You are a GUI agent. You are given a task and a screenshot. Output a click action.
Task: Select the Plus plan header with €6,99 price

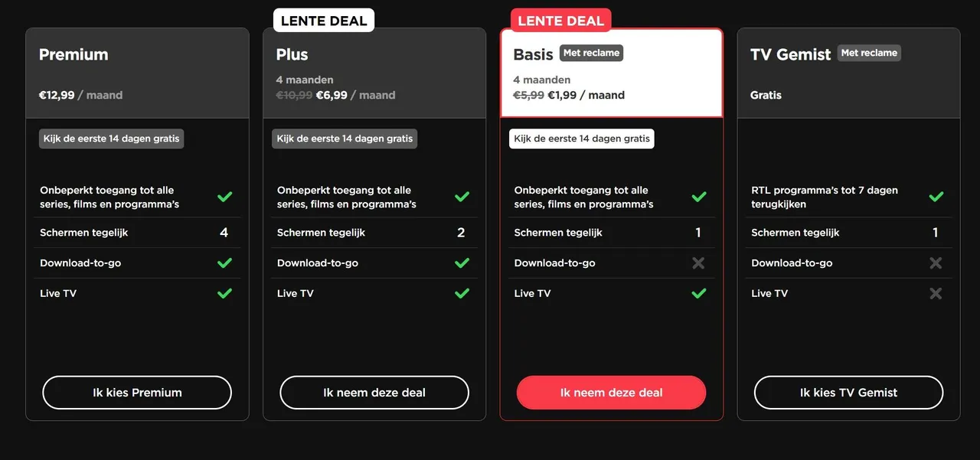[x=374, y=73]
